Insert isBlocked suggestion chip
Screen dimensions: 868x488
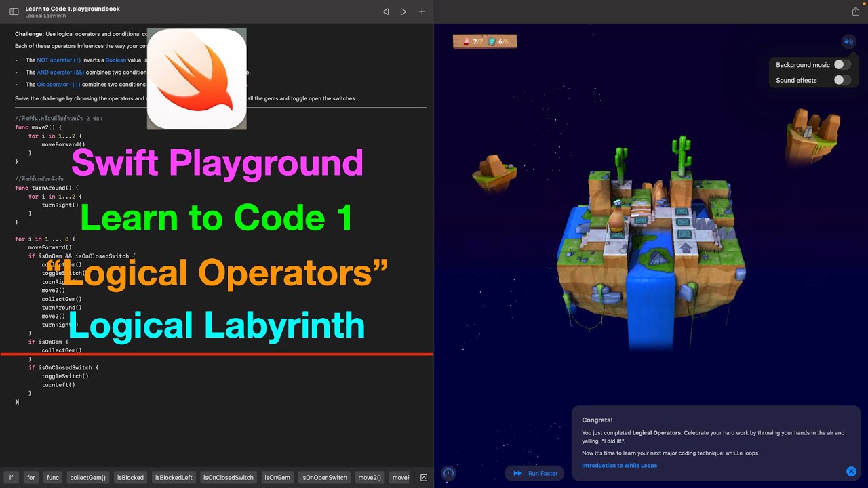[130, 477]
